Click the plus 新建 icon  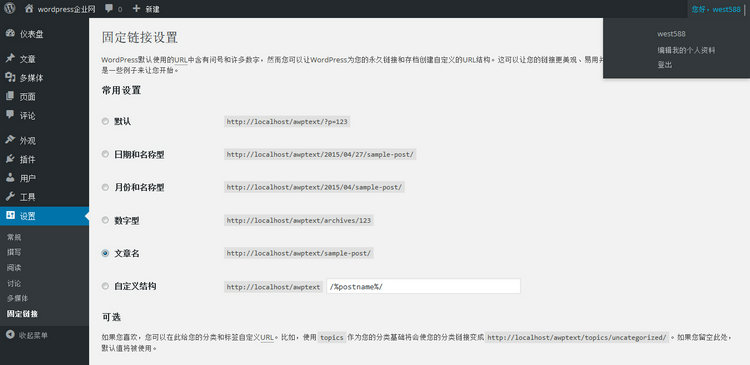coord(136,9)
